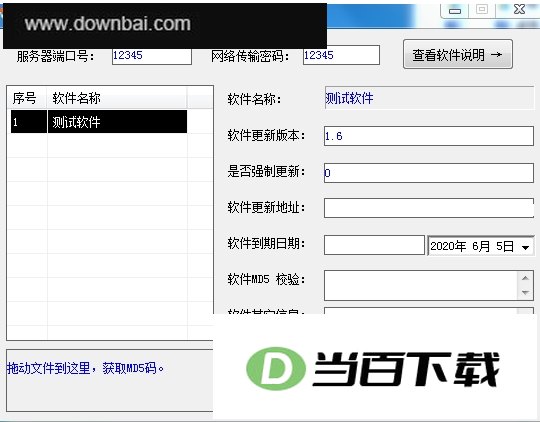Click the maximize window button
Image resolution: width=540 pixels, height=422 pixels.
click(x=481, y=10)
